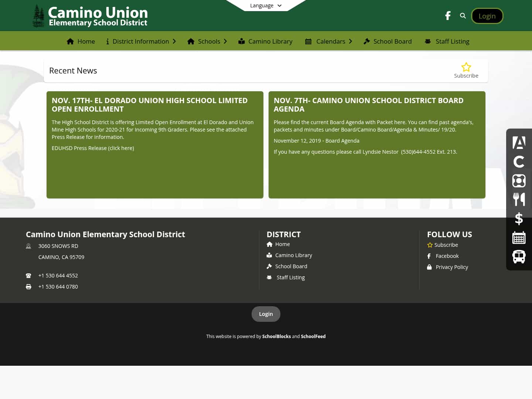The image size is (532, 399).
Task: Click the calendar icon in the sidebar
Action: coord(519,238)
